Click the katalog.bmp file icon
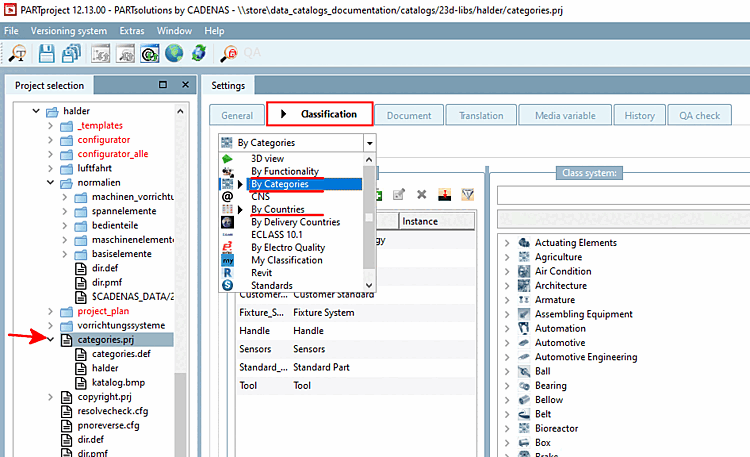 80,382
